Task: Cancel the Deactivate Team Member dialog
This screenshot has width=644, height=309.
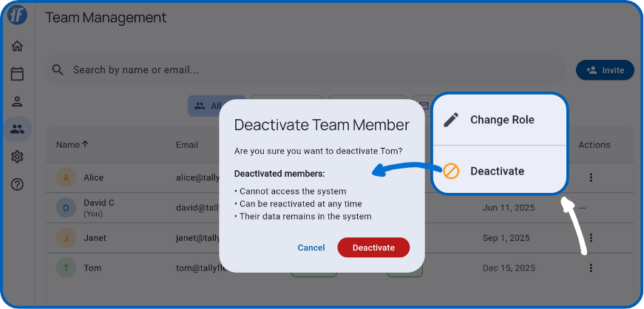Action: point(311,248)
